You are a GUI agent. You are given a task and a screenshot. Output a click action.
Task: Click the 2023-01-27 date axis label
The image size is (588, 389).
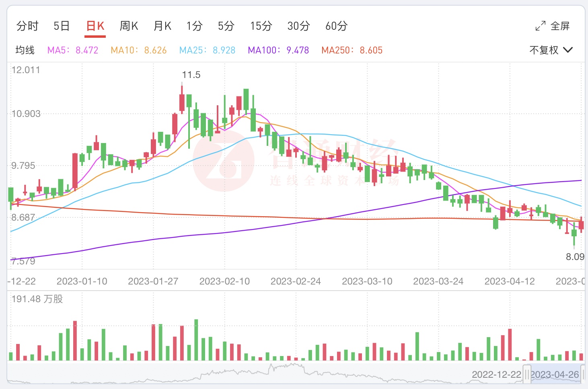(153, 281)
